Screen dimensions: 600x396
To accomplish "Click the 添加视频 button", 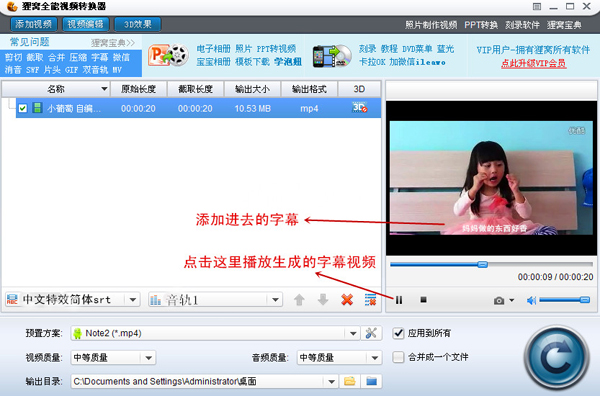I will click(x=34, y=24).
